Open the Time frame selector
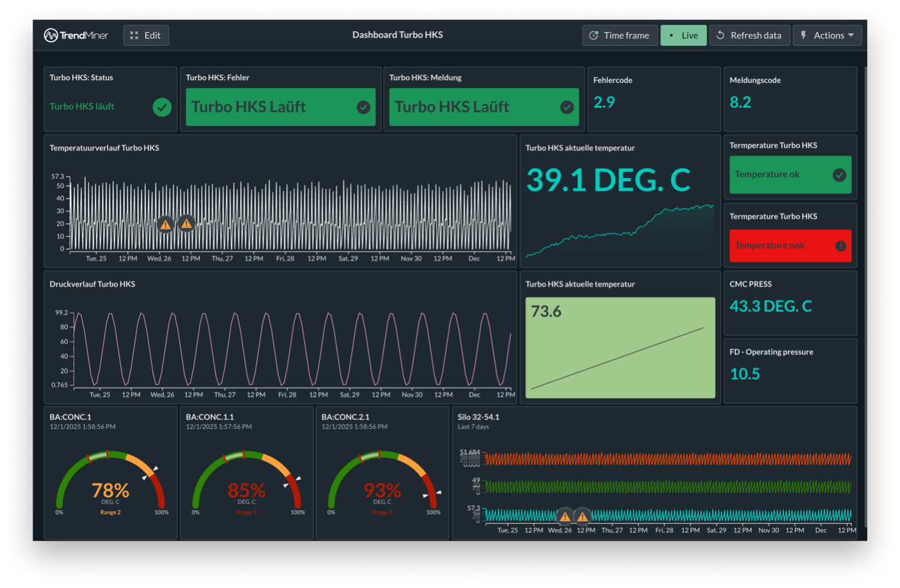 (619, 35)
